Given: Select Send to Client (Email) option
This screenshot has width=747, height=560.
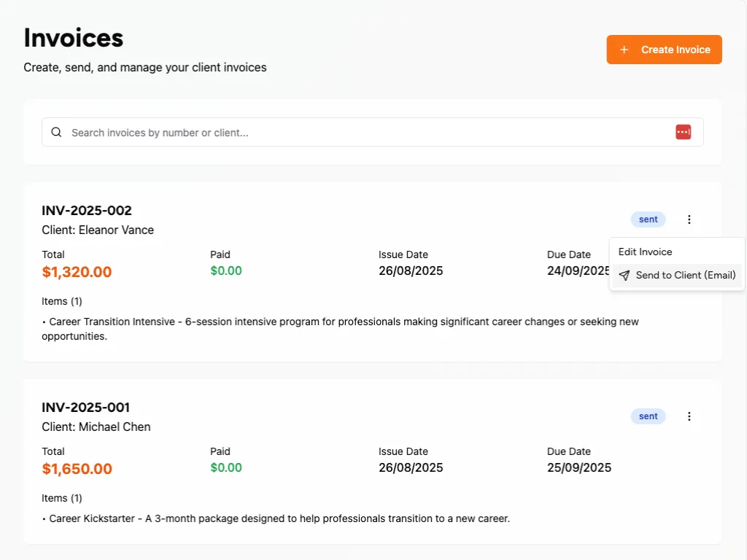Looking at the screenshot, I should pos(685,275).
